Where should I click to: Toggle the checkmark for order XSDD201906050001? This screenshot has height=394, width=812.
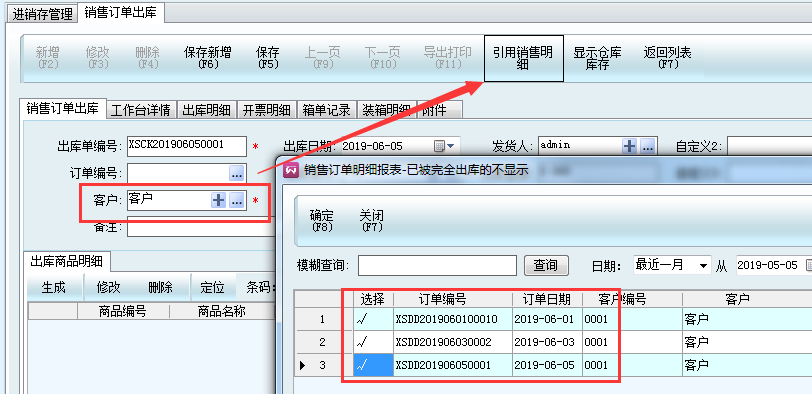373,365
